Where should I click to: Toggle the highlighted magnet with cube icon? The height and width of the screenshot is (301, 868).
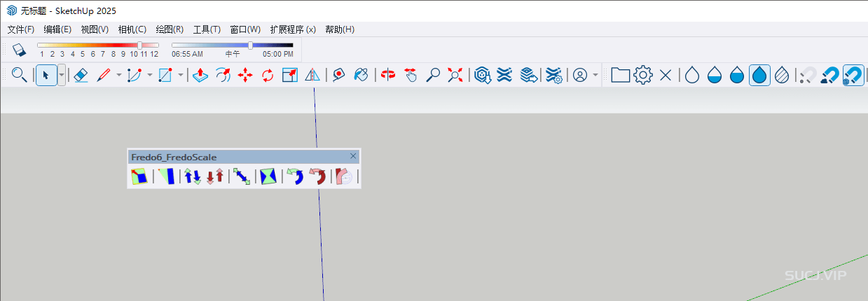(x=853, y=75)
